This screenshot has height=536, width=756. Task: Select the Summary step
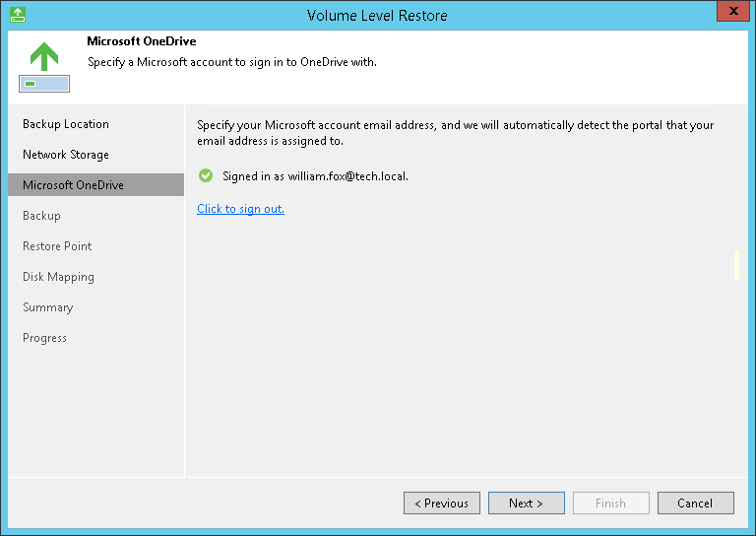47,307
